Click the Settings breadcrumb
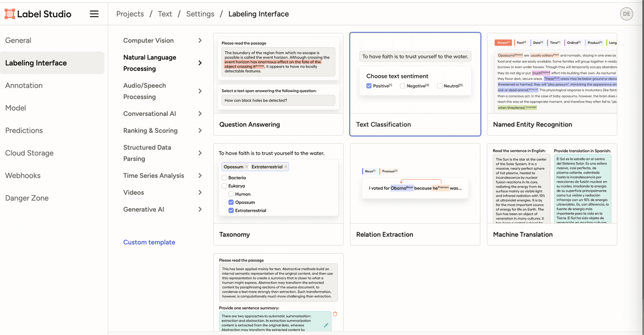 point(200,14)
